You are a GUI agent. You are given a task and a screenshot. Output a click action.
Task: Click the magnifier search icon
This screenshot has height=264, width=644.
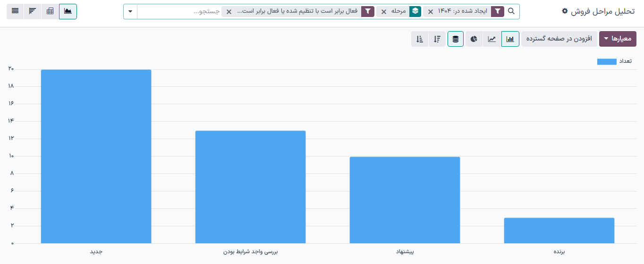pos(511,11)
